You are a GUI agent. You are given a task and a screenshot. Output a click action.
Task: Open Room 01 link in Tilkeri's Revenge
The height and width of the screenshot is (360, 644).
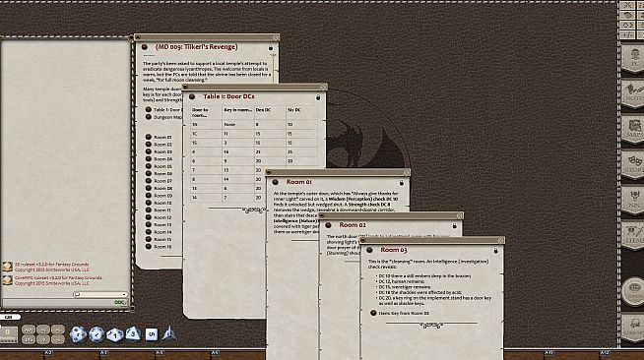point(159,137)
